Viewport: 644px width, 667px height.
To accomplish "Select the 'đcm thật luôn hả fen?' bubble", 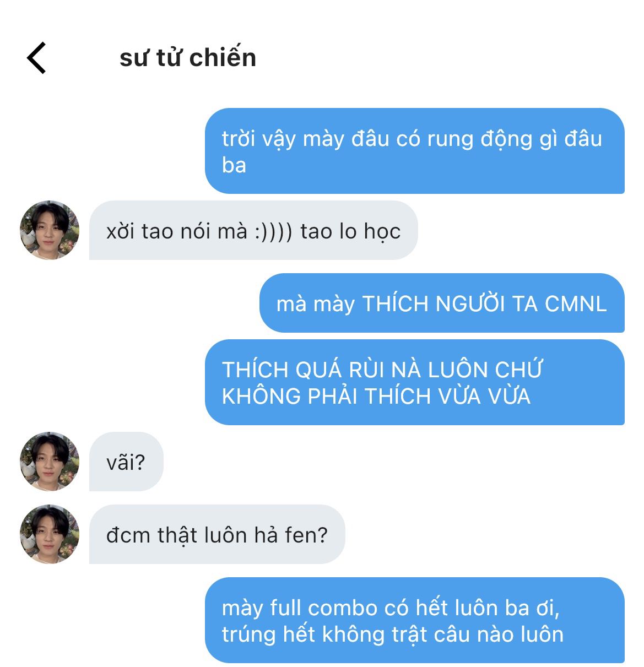I will 217,534.
